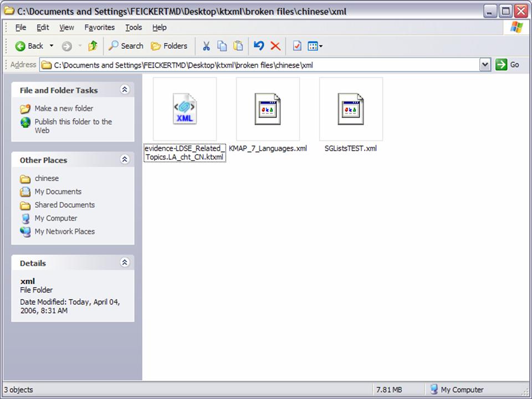
Task: Collapse the Other Places panel
Action: 125,160
